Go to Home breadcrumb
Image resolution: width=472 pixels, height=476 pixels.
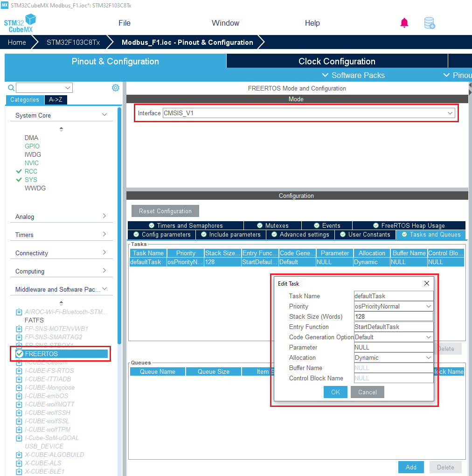pos(17,42)
